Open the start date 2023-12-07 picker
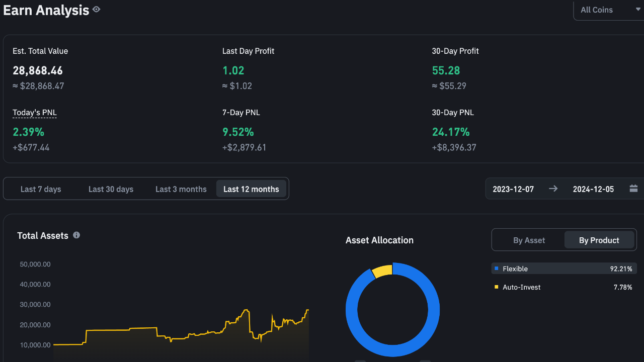The width and height of the screenshot is (644, 362). (x=513, y=189)
